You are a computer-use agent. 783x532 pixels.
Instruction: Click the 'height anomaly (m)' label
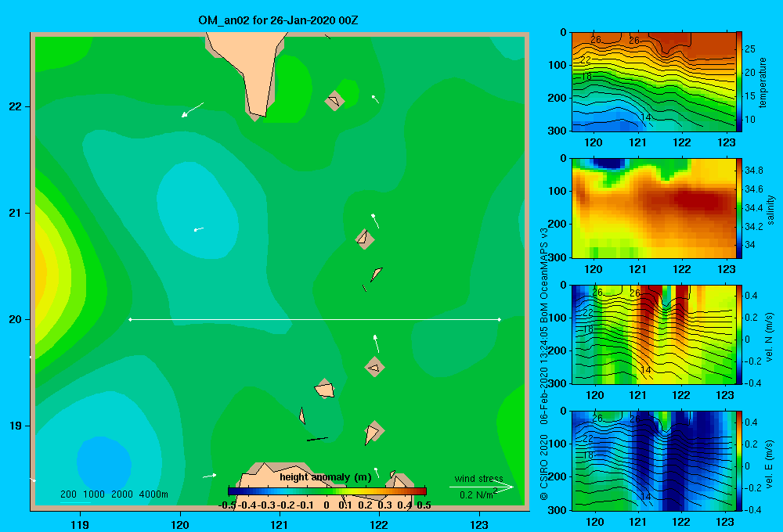click(326, 477)
